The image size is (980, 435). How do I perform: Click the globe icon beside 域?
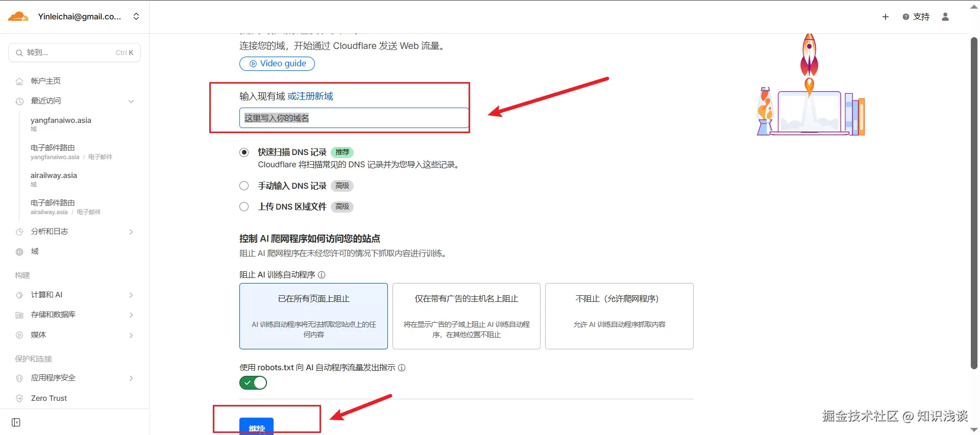19,251
